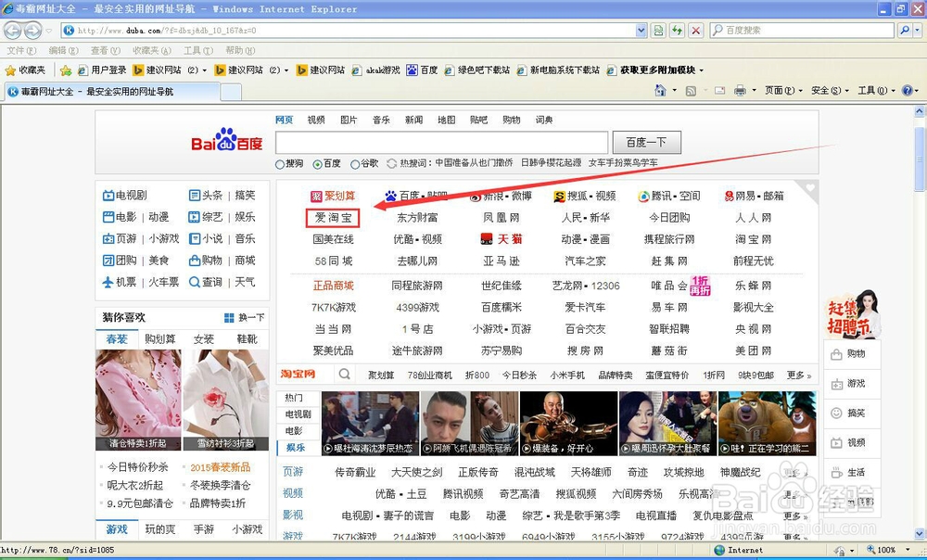Viewport: 927px width, 560px height.
Task: Click the 游戏 sidebar item on right
Action: (851, 383)
